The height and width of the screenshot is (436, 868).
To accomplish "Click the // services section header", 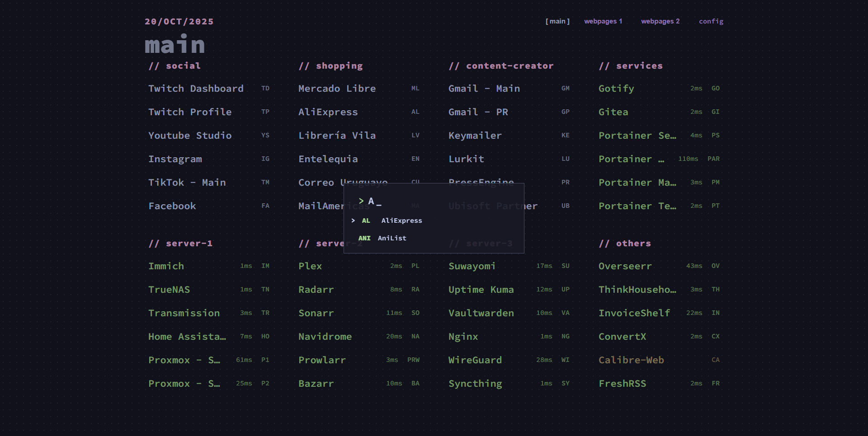I will pos(631,66).
